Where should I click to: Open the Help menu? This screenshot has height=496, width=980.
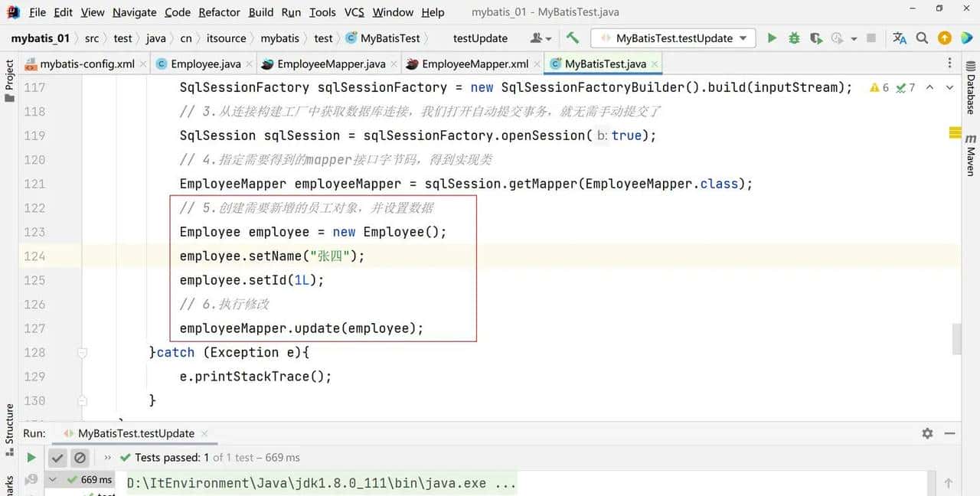coord(433,12)
